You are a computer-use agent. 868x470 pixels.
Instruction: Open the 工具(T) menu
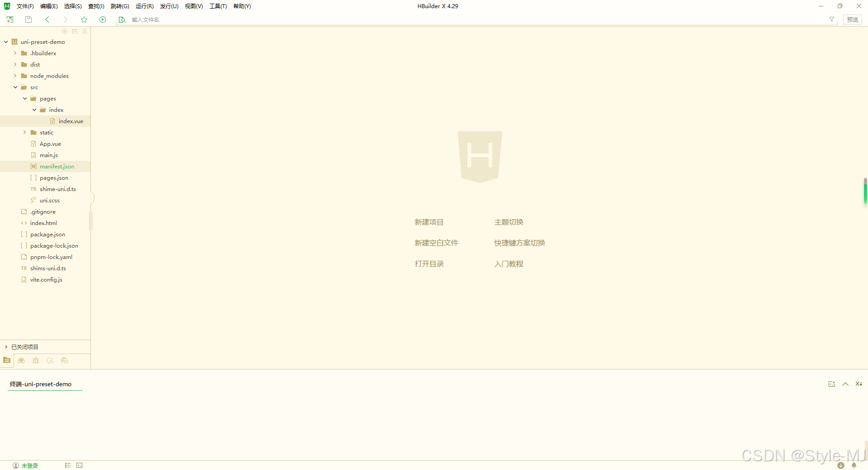click(x=218, y=6)
